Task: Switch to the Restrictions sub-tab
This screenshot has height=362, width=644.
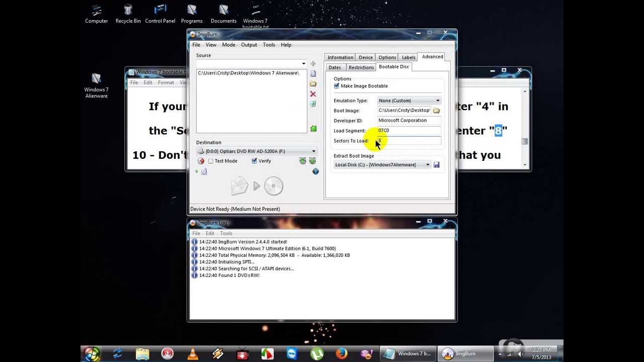Action: [x=361, y=67]
